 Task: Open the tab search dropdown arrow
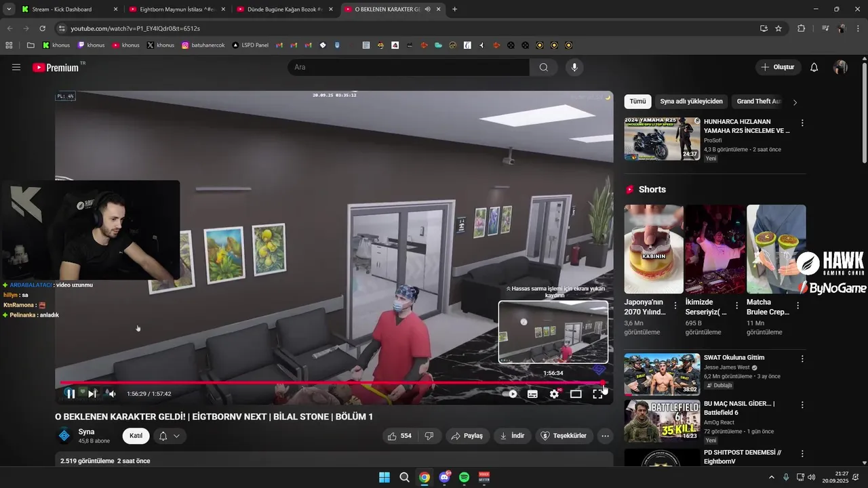click(x=8, y=9)
